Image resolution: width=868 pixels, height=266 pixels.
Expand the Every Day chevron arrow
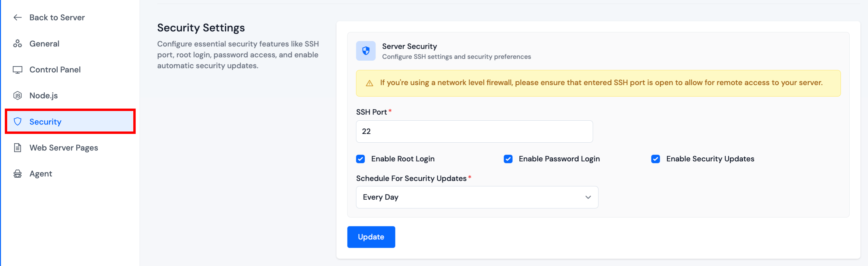[588, 197]
